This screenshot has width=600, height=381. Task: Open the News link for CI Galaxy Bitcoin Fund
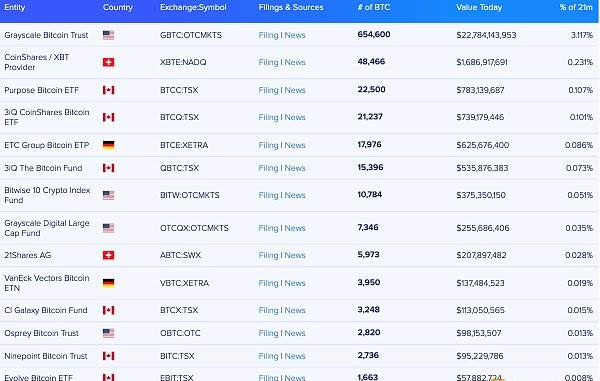tap(295, 311)
